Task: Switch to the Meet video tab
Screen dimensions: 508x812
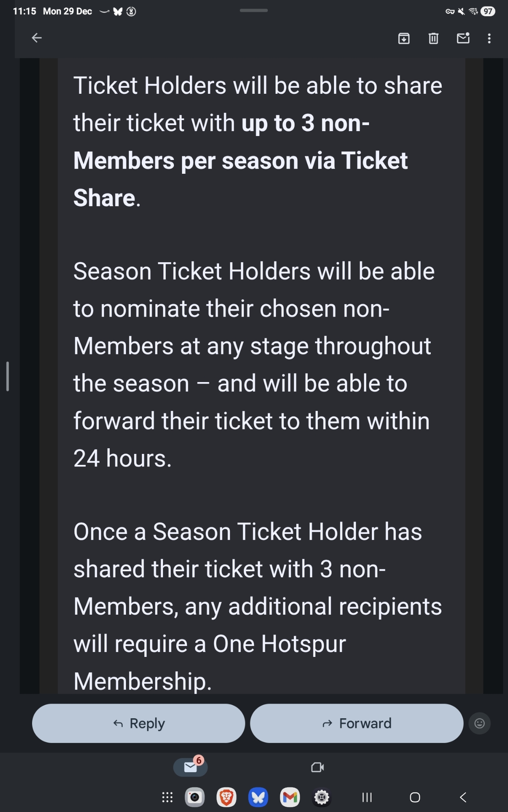Action: point(317,767)
